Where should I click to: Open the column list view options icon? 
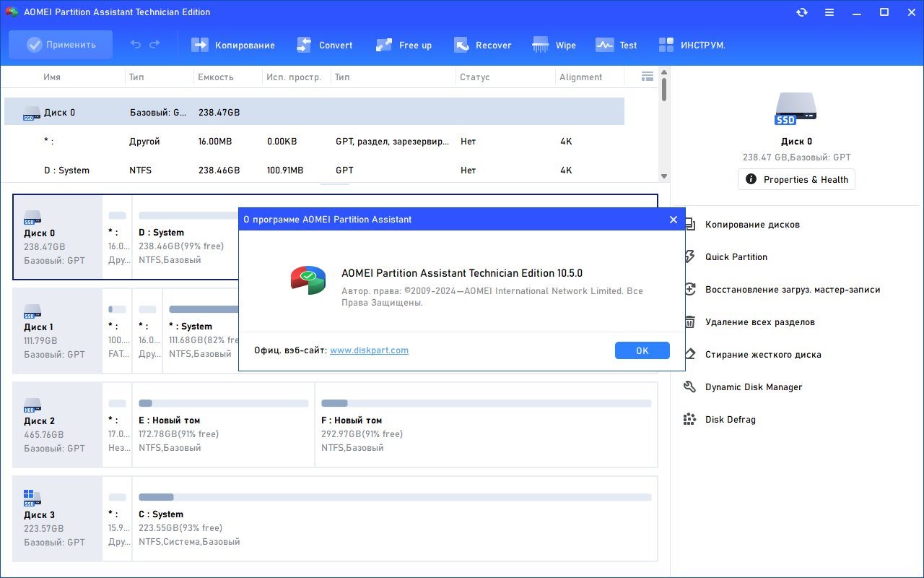pyautogui.click(x=648, y=77)
